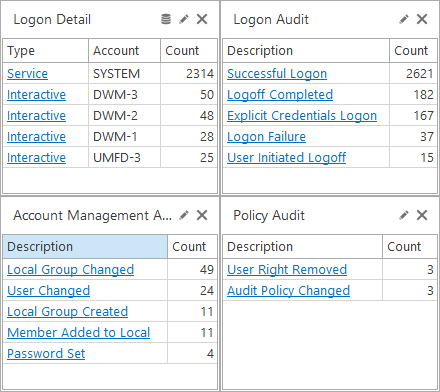The height and width of the screenshot is (392, 440).
Task: Close the Policy Audit panel
Action: click(422, 215)
